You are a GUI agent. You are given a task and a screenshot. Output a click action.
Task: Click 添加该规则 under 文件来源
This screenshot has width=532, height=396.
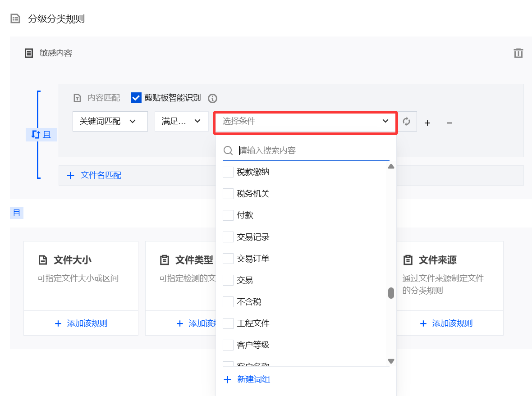coord(446,323)
